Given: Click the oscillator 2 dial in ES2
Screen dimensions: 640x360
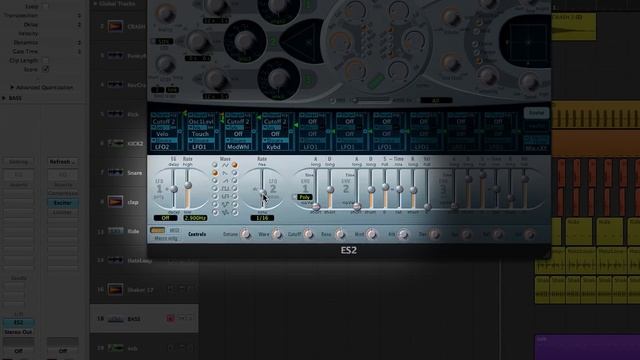Looking at the screenshot, I should pos(245,41).
